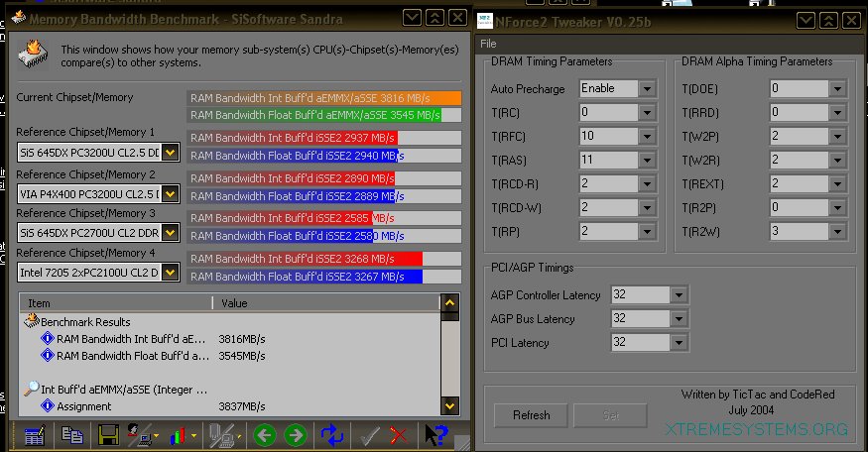Click the info icon next to Assignment
The image size is (868, 452).
click(x=48, y=406)
